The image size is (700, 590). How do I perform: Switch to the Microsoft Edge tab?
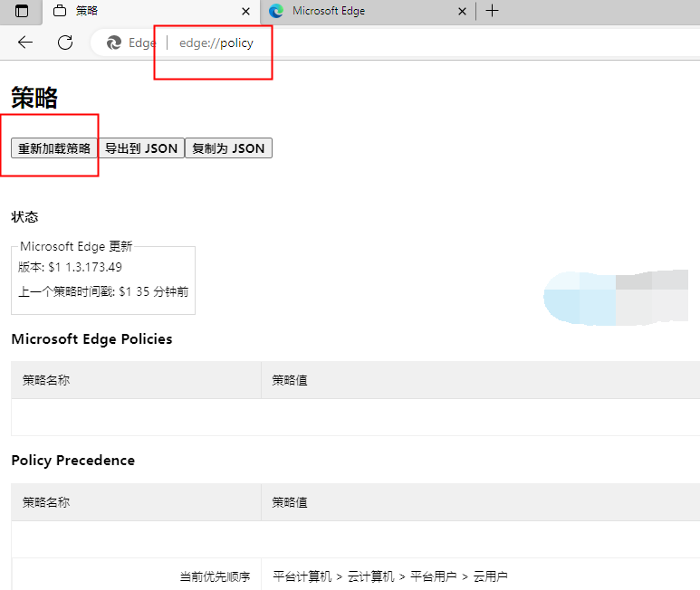362,12
